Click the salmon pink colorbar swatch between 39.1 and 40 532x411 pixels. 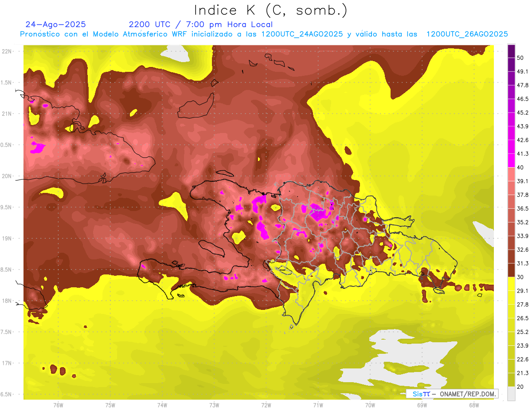[x=511, y=174]
